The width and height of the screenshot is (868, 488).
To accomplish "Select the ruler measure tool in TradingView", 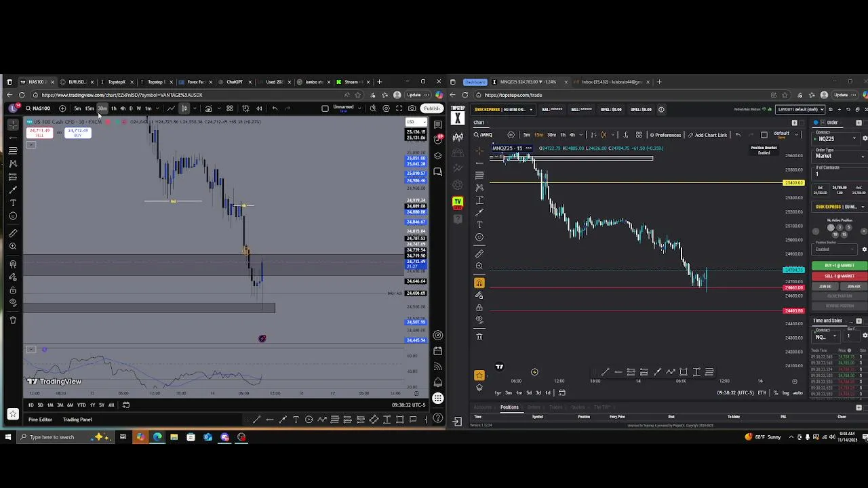I will click(13, 234).
